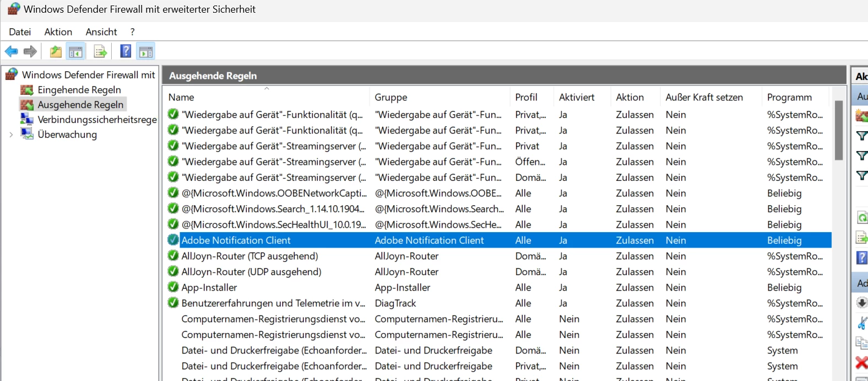Open the Aktion menu

(x=58, y=32)
